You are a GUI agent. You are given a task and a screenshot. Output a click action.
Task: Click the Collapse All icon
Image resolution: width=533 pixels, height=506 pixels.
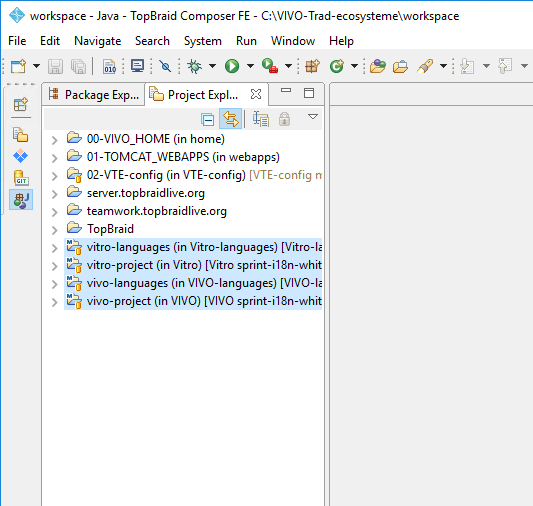point(207,119)
